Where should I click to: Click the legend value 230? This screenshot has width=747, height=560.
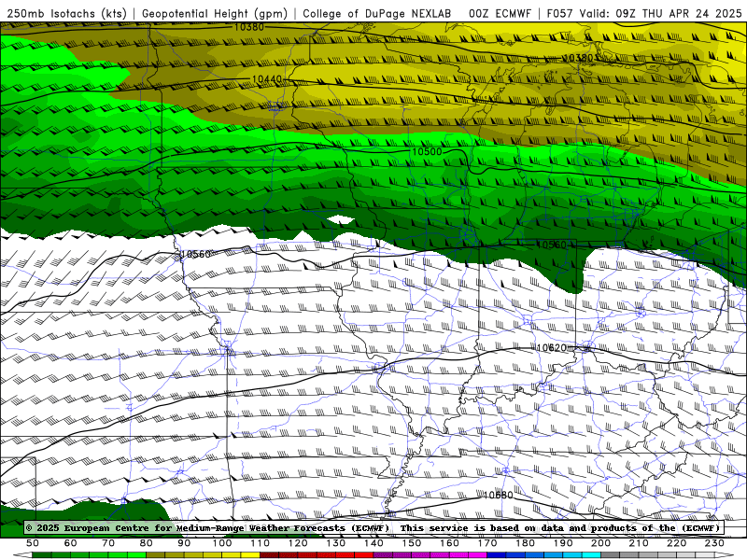pyautogui.click(x=714, y=543)
